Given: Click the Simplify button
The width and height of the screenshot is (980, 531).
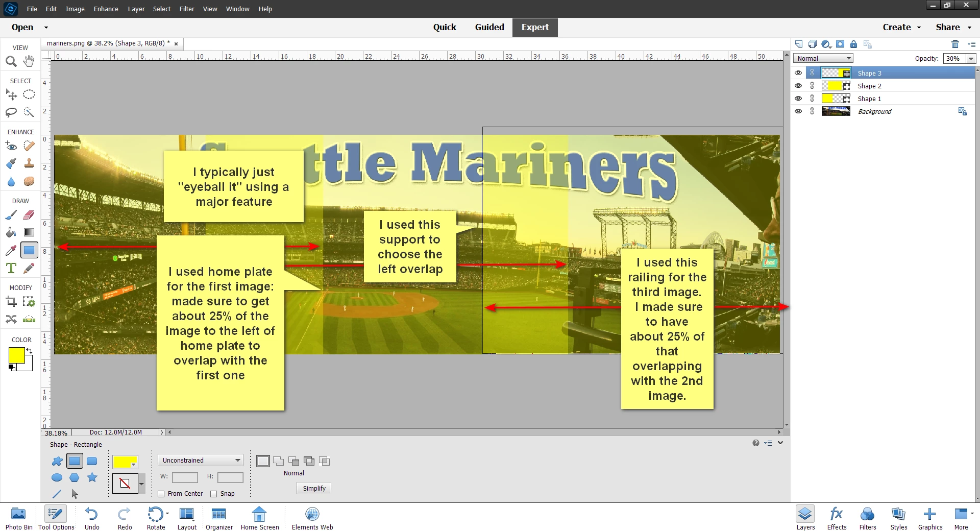Looking at the screenshot, I should 314,489.
